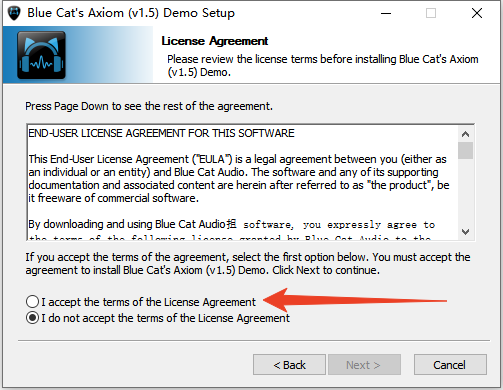Click the license scrollbar thumb
Image resolution: width=503 pixels, height=390 pixels.
tap(465, 150)
